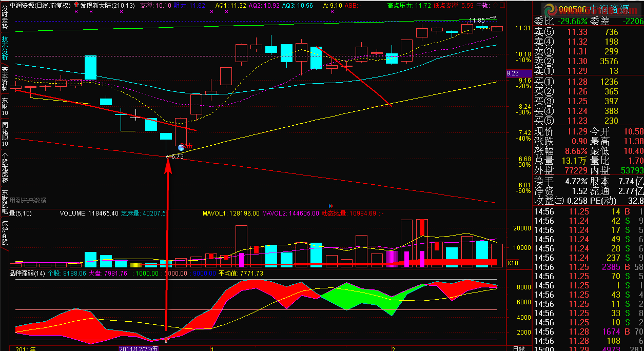Image resolution: width=644 pixels, height=351 pixels.
Task: Click the 品种强弱(14) indicator name
Action: coord(28,274)
